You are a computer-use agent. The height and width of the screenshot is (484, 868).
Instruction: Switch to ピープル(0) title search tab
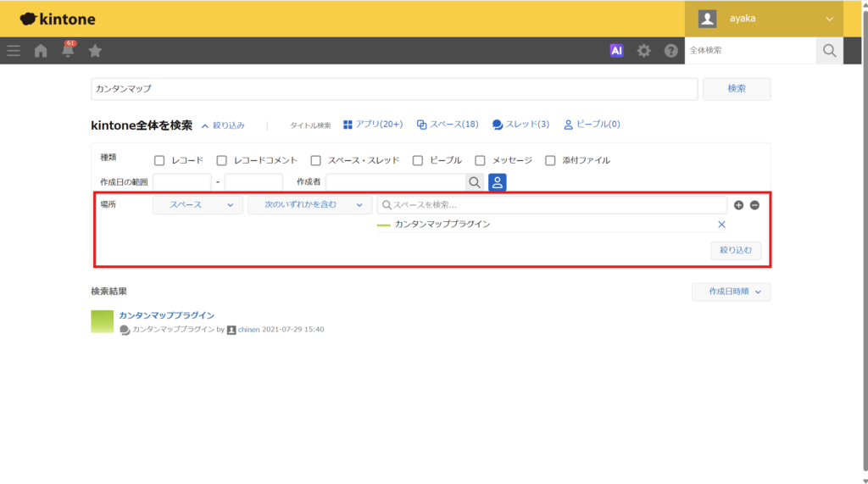point(592,125)
